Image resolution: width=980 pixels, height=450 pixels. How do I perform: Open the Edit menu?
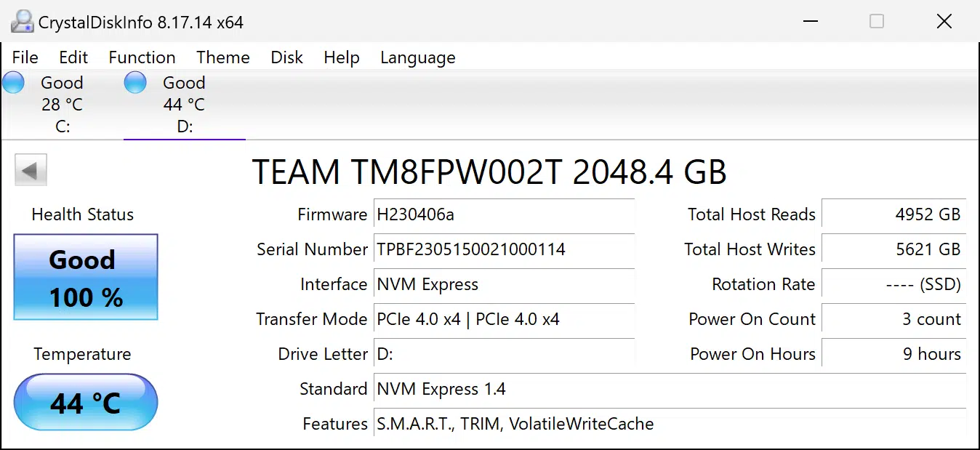coord(73,57)
